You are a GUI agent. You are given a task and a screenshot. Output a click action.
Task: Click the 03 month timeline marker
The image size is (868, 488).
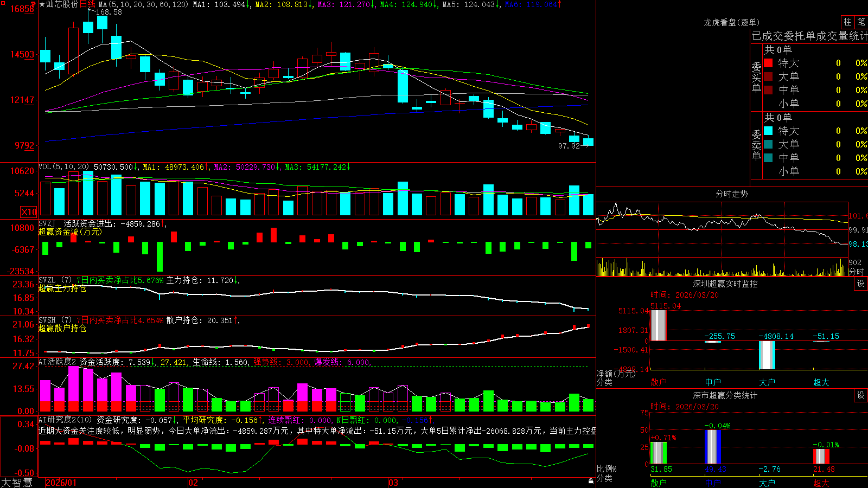tap(393, 483)
